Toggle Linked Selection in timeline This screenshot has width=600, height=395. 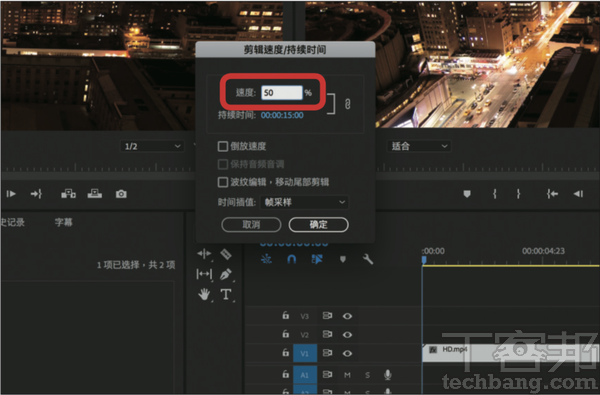coord(317,260)
